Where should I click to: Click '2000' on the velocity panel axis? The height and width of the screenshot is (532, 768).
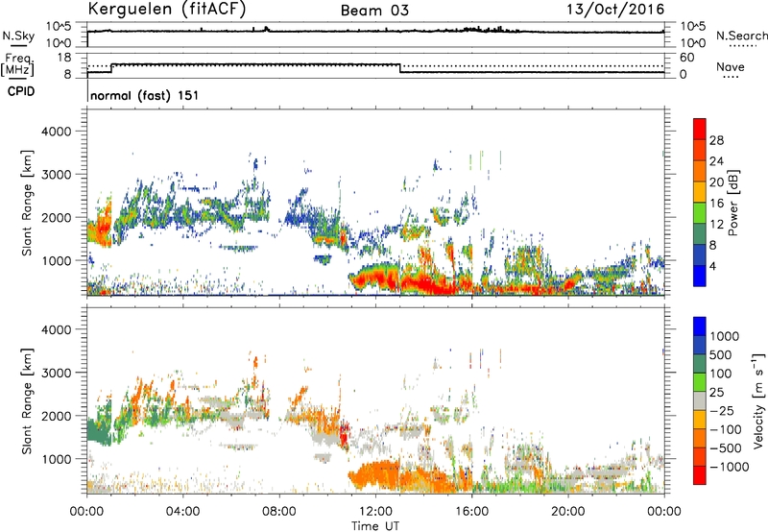click(56, 416)
